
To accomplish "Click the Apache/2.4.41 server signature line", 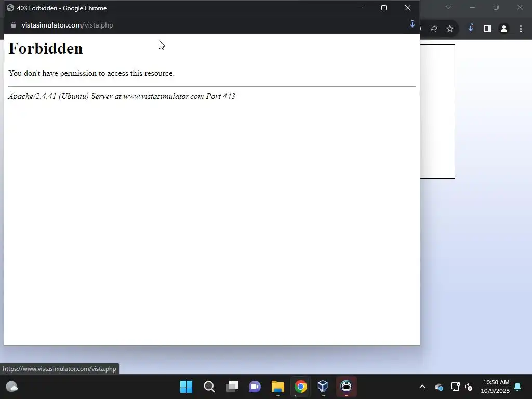I will [x=122, y=96].
